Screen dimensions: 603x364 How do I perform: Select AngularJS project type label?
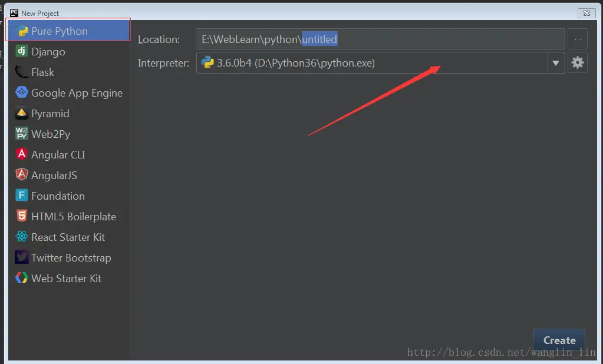54,176
